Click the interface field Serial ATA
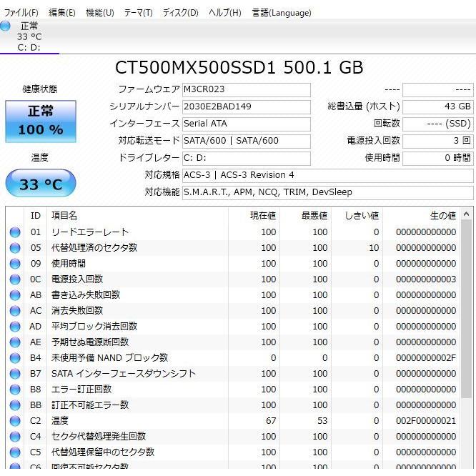 click(246, 124)
